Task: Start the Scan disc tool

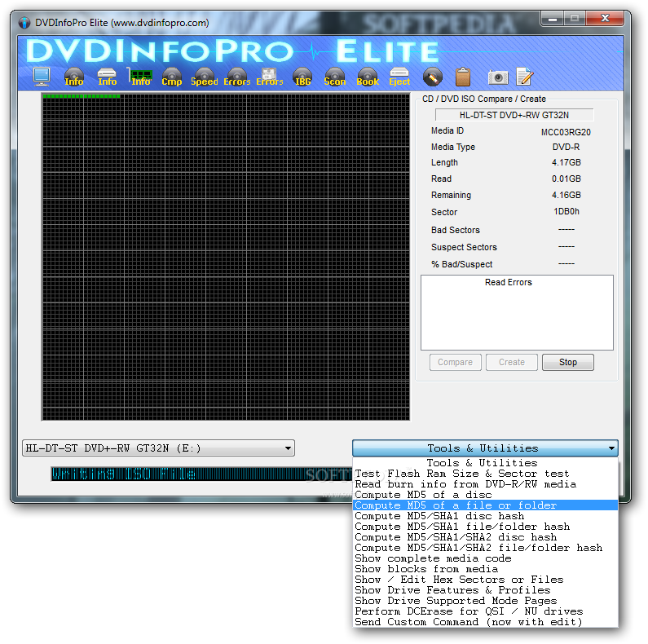Action: pyautogui.click(x=335, y=77)
